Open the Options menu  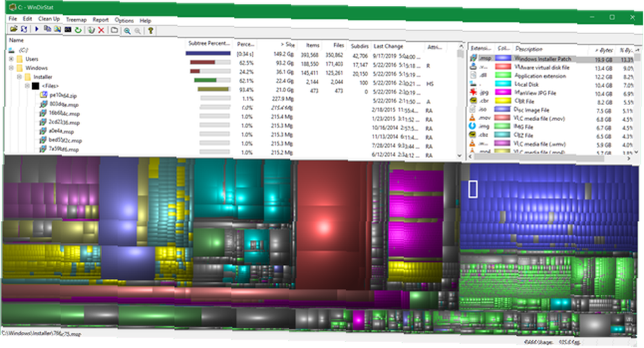pyautogui.click(x=124, y=20)
